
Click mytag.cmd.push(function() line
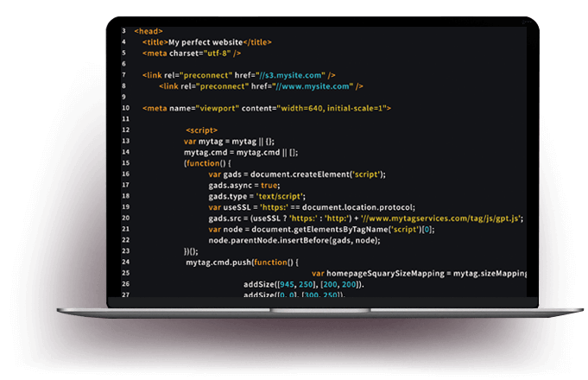pos(242,262)
